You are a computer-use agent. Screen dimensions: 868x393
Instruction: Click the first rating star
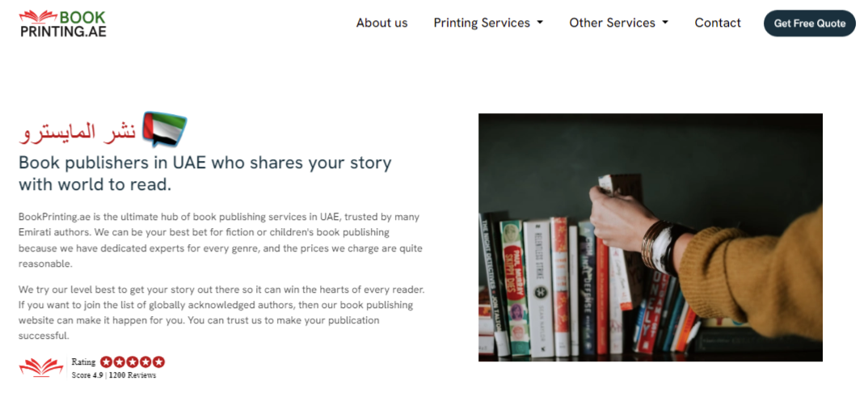tap(107, 362)
